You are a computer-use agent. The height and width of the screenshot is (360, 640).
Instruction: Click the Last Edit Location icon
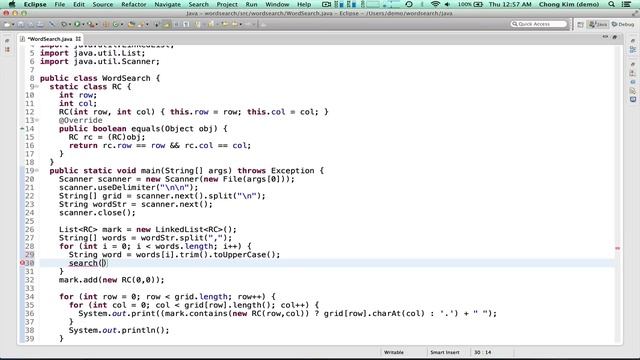point(225,24)
